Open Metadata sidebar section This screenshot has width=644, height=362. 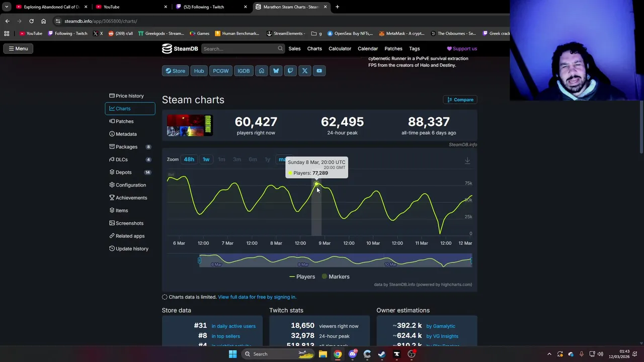(x=130, y=134)
